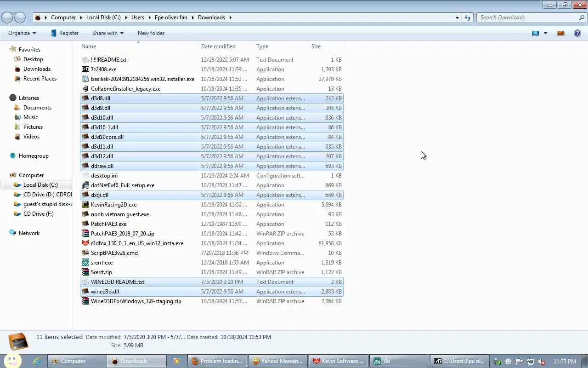
Task: Switch to Problem loading taskbar window
Action: [217, 361]
